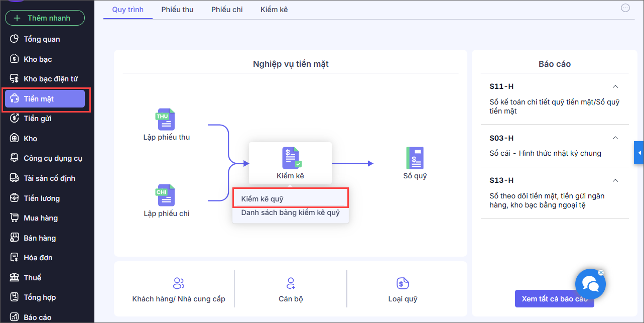Switch to the Phiếu chi tab
The width and height of the screenshot is (644, 323).
pos(227,10)
